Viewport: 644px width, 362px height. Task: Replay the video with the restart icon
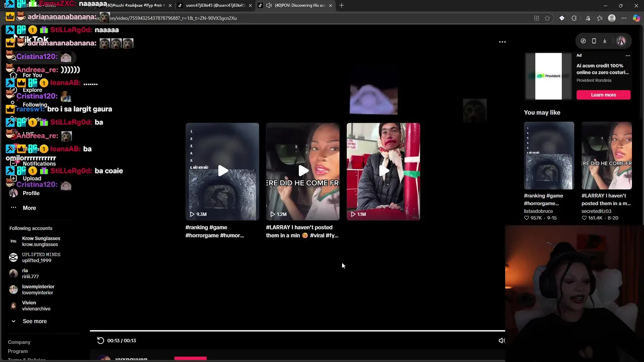tap(101, 340)
